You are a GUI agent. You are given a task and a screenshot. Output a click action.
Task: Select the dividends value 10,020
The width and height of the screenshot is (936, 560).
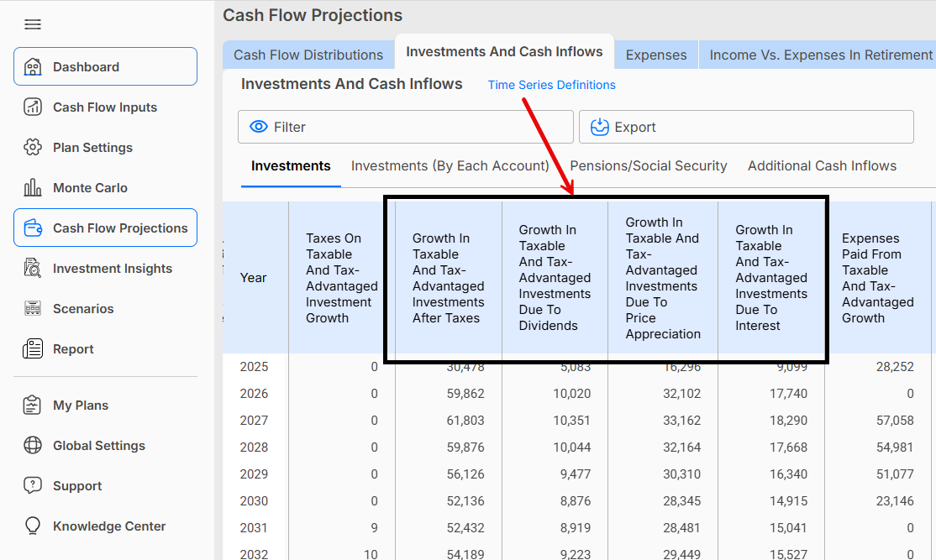(572, 394)
